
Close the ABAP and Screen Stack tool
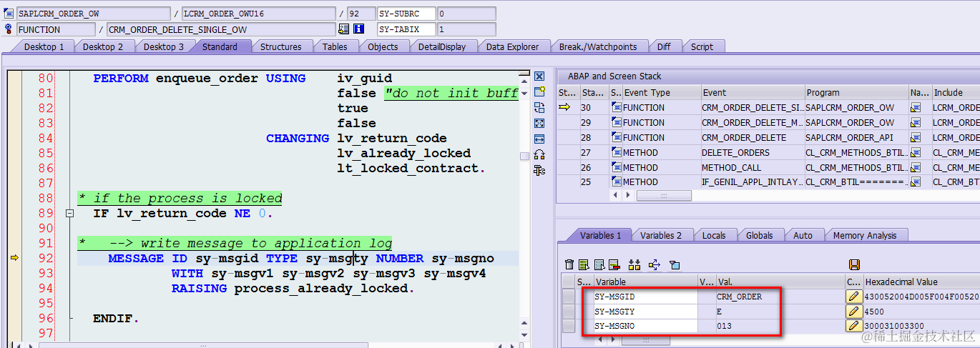coord(539,76)
